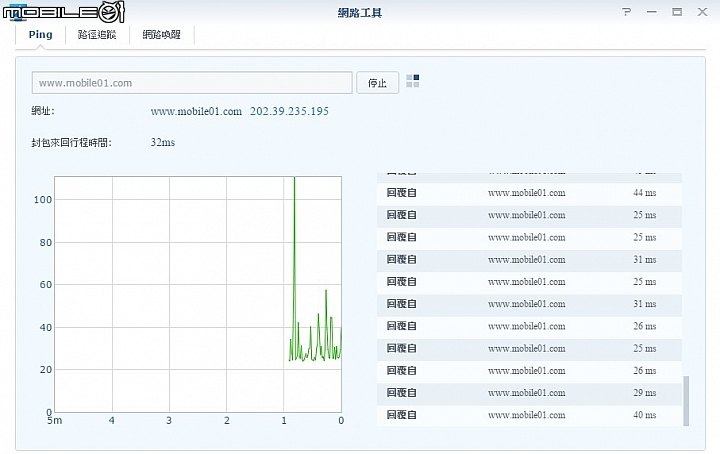Select the reply row showing 40 ms
This screenshot has width=720, height=454.
(529, 415)
